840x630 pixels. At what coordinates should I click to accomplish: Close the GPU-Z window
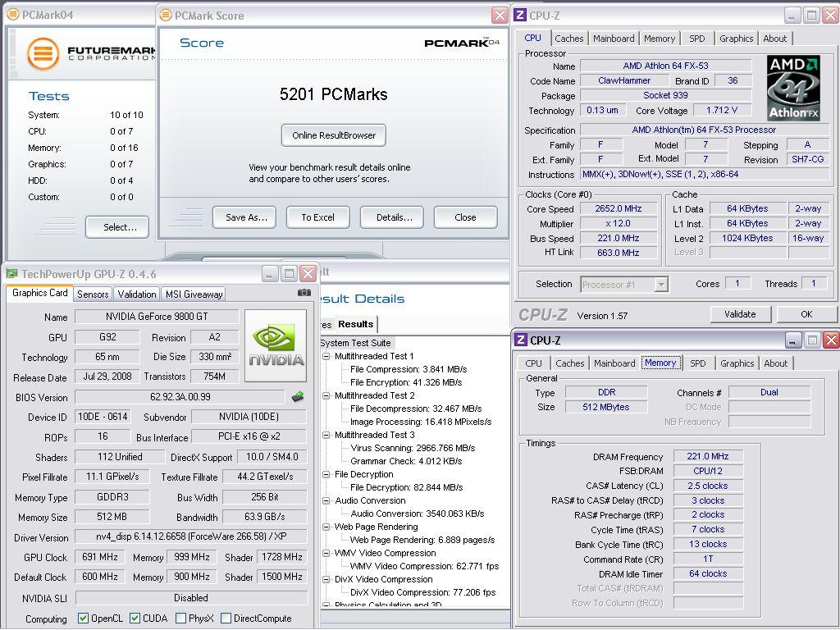(x=308, y=274)
